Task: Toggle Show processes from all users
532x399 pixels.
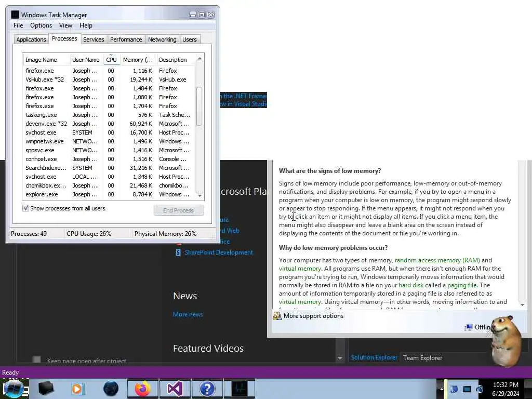Action: point(26,208)
